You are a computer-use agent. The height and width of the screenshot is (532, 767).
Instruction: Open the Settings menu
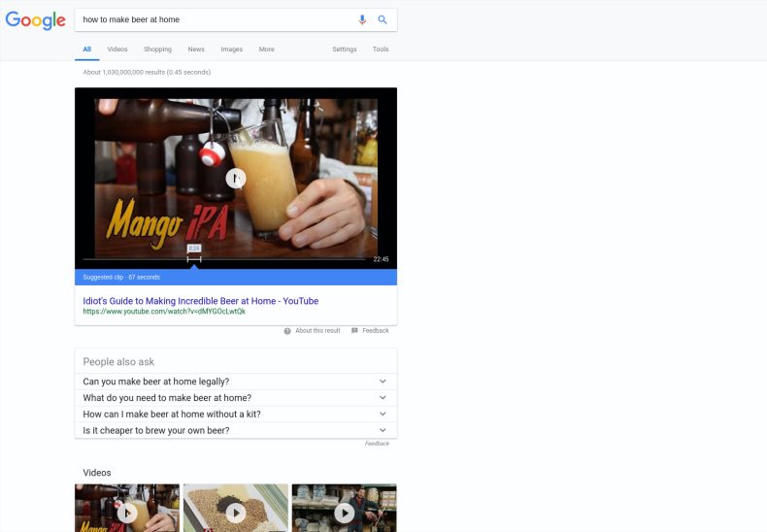pyautogui.click(x=345, y=50)
